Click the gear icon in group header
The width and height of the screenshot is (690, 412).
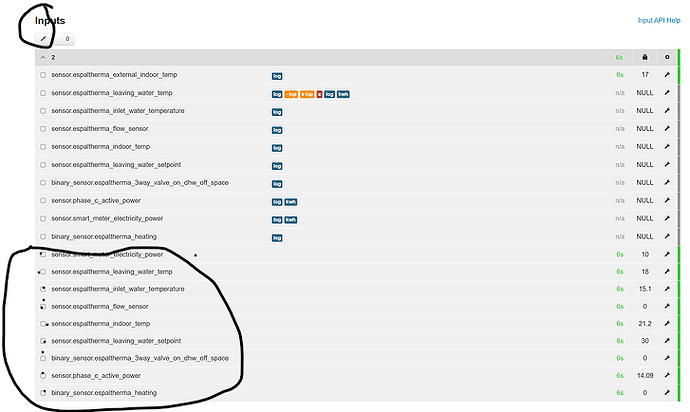click(667, 57)
